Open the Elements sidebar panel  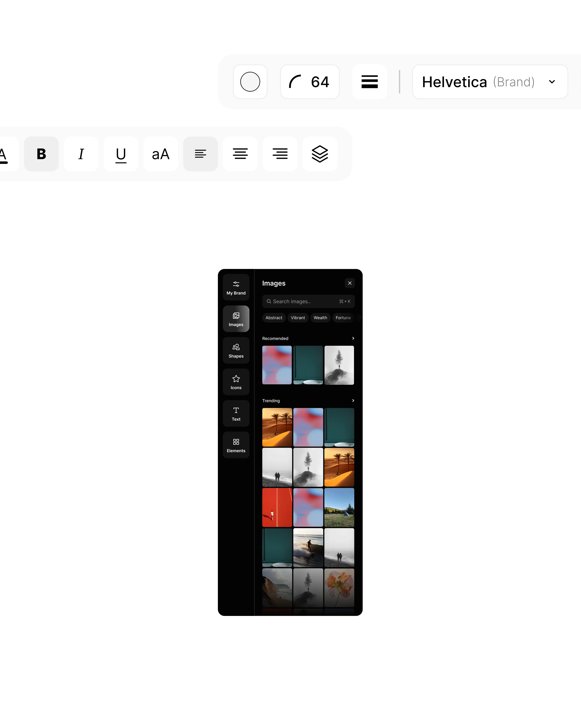click(236, 445)
